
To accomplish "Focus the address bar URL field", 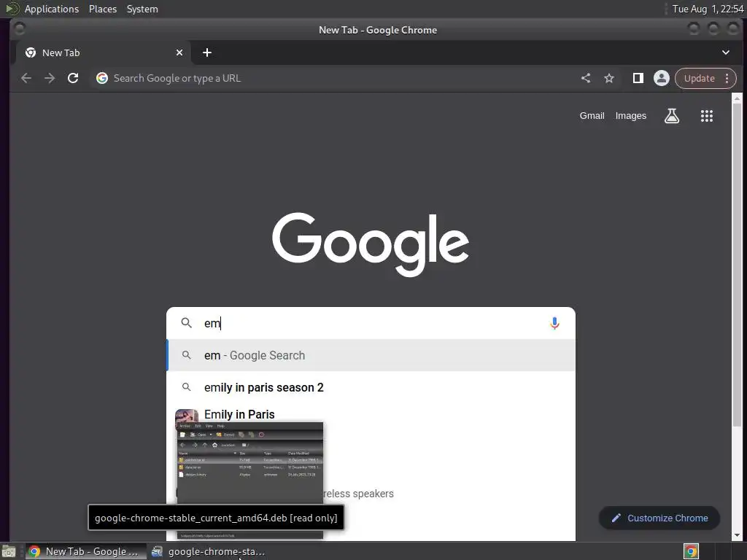I will (333, 78).
